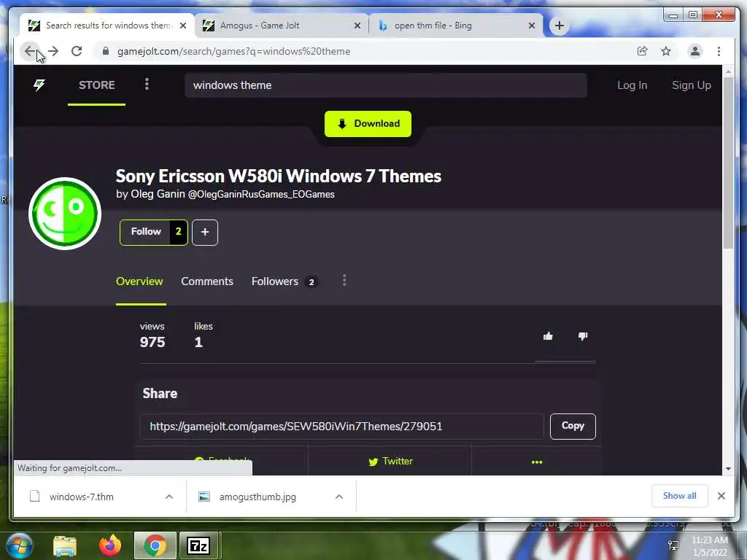The width and height of the screenshot is (747, 560).
Task: Open the Comments tab
Action: [x=207, y=281]
